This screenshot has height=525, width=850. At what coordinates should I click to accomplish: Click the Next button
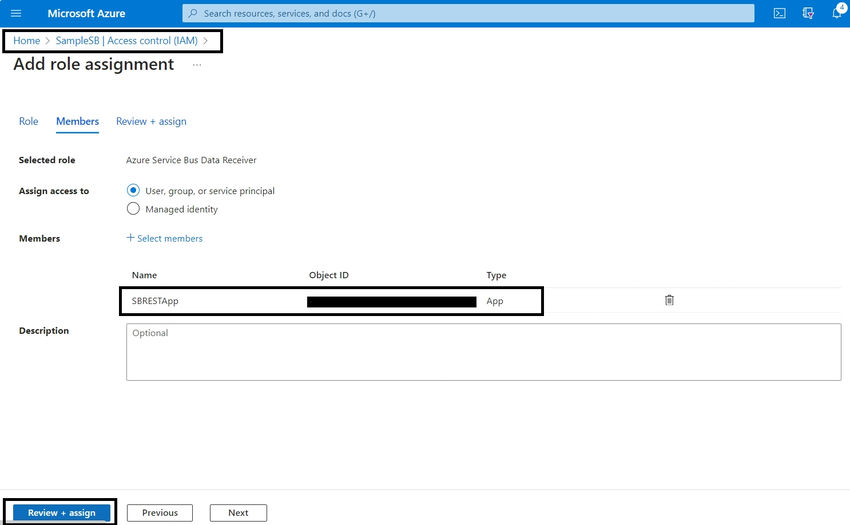238,513
